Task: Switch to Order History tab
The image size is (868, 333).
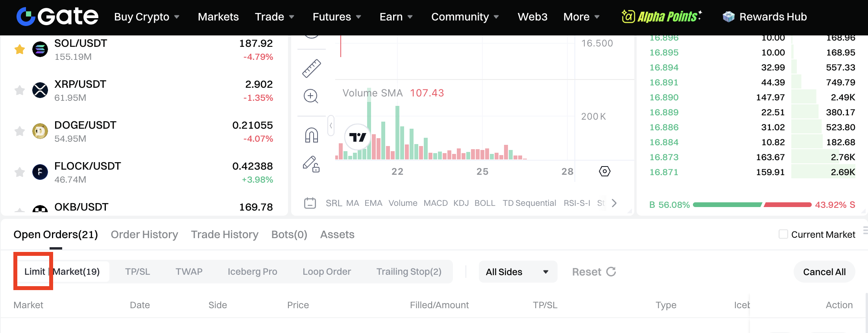Action: pos(144,235)
